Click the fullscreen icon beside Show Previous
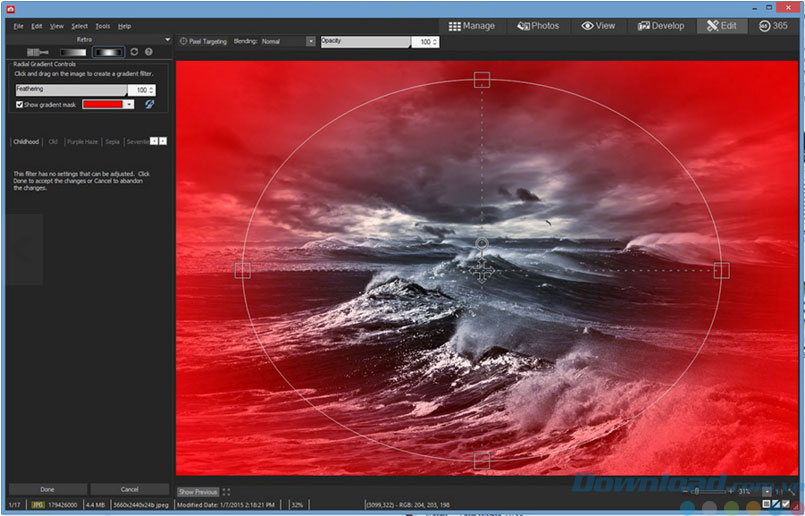Image resolution: width=805 pixels, height=516 pixels. tap(227, 492)
